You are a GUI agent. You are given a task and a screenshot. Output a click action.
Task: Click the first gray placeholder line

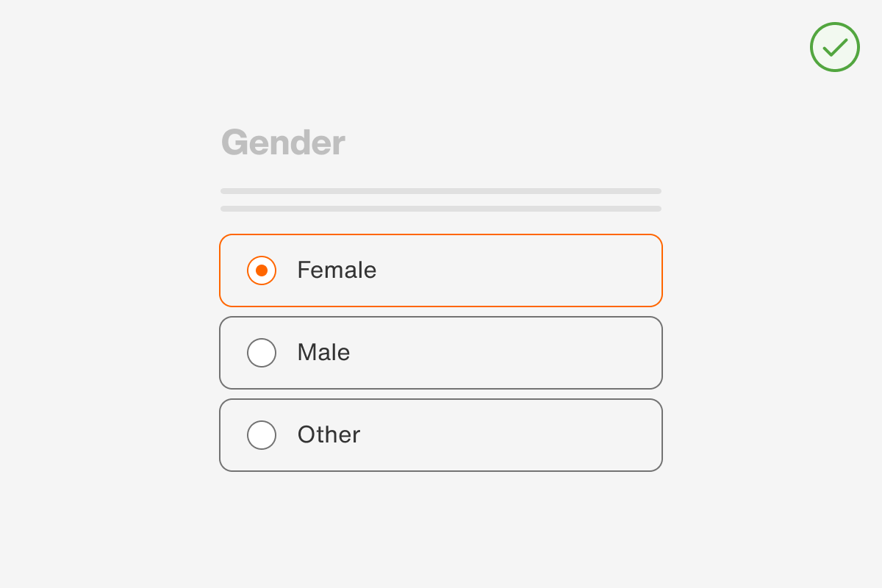pos(441,191)
